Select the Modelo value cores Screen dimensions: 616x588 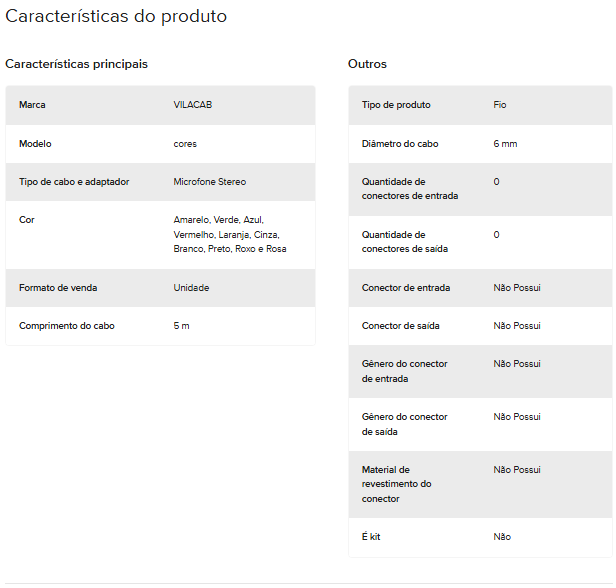point(185,144)
